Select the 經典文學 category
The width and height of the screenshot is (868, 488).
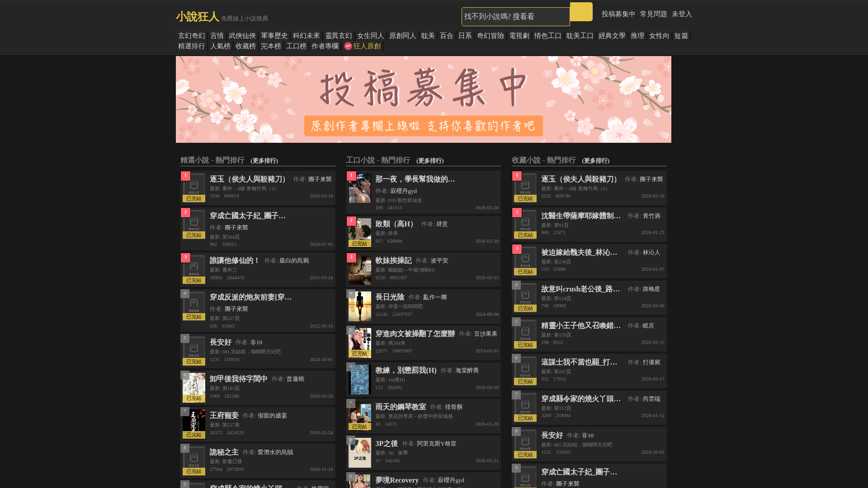pyautogui.click(x=612, y=36)
